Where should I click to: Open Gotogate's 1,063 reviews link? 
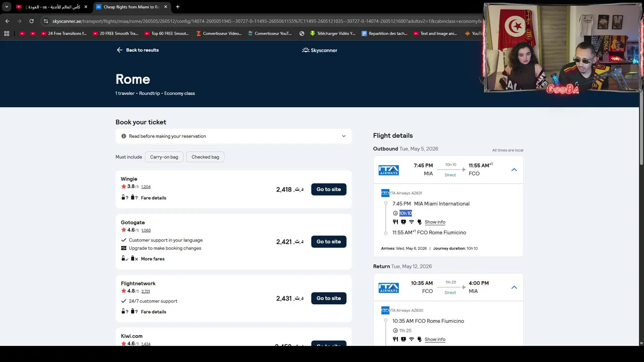click(x=146, y=231)
